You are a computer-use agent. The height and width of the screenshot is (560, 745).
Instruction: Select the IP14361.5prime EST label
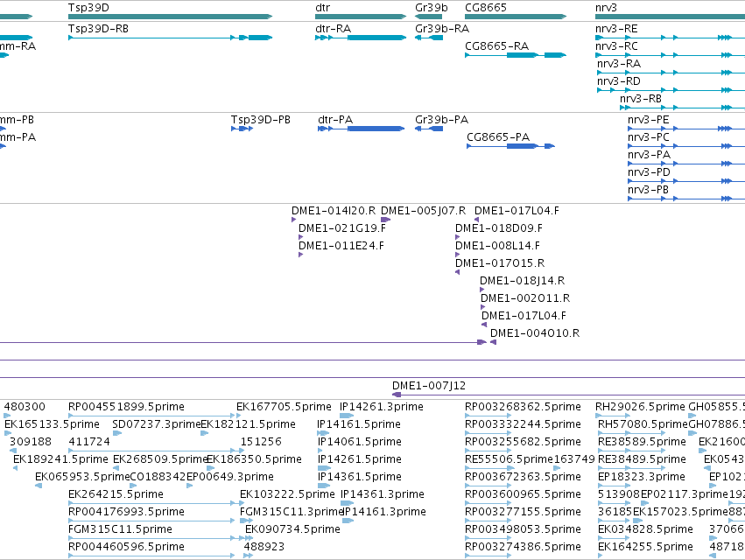tap(360, 478)
